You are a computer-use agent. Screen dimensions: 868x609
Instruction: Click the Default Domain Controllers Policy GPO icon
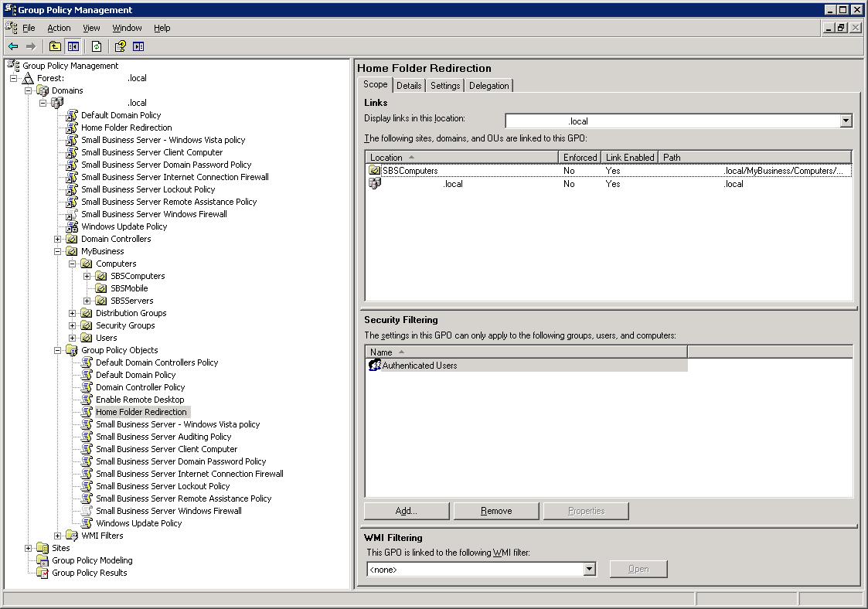pyautogui.click(x=87, y=362)
